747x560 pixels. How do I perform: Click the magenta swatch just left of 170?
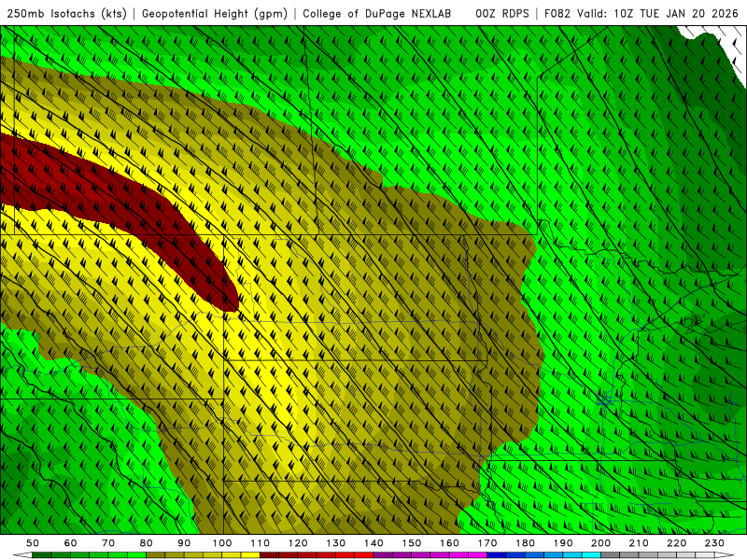coord(478,555)
